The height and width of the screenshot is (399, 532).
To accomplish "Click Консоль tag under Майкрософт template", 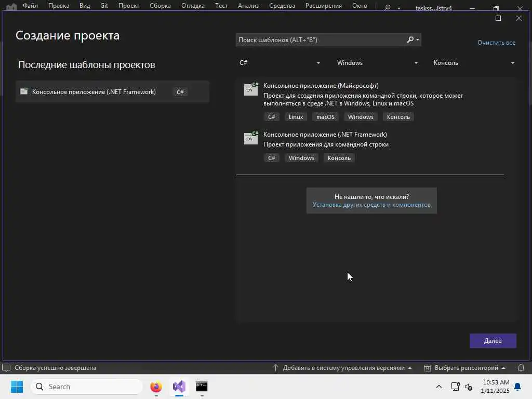I will coord(398,117).
